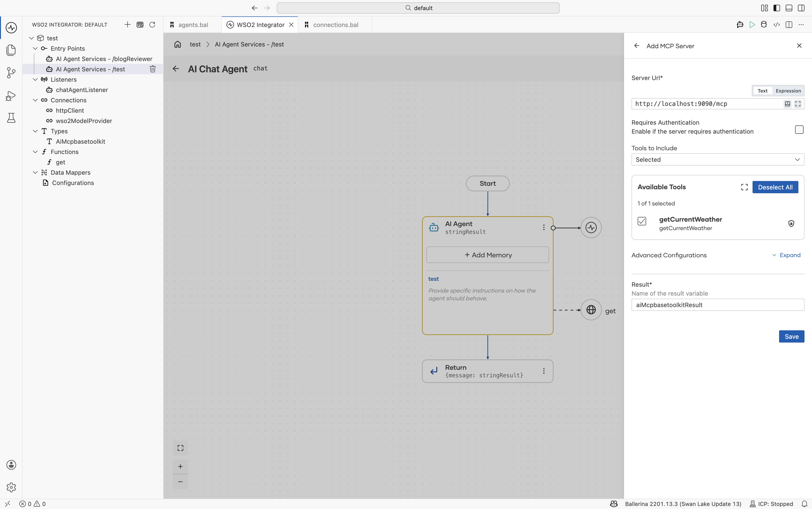This screenshot has height=509, width=812.
Task: Open the chat agent icon in editor toolbar
Action: [x=740, y=25]
